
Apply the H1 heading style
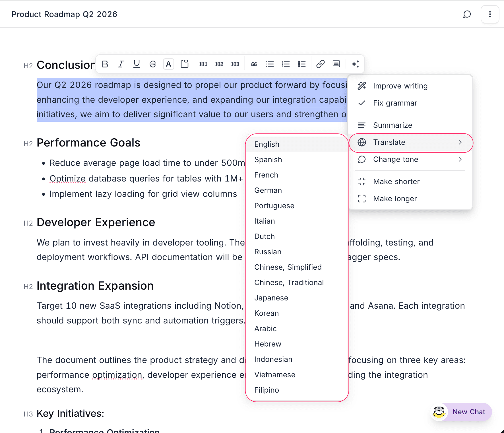tap(203, 64)
